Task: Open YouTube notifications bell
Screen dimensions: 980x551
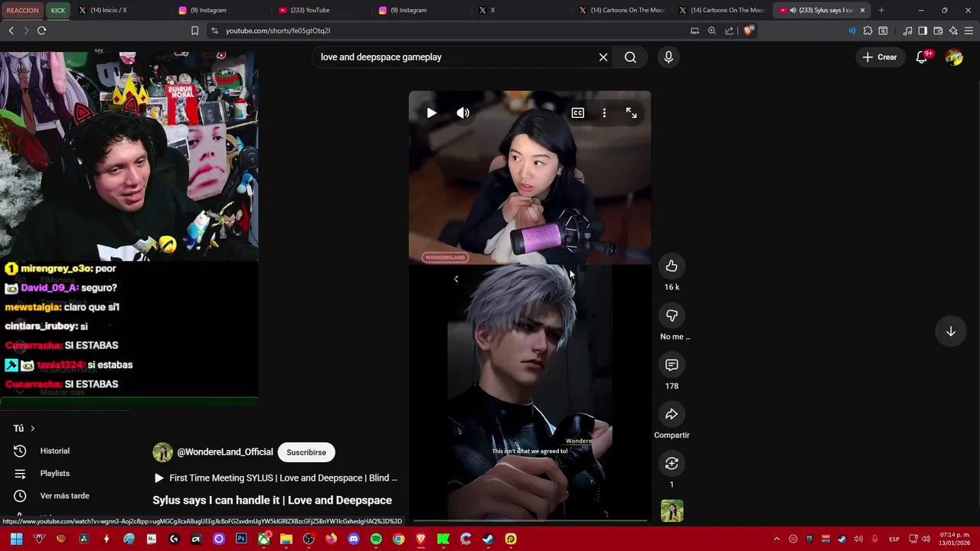Action: 922,57
